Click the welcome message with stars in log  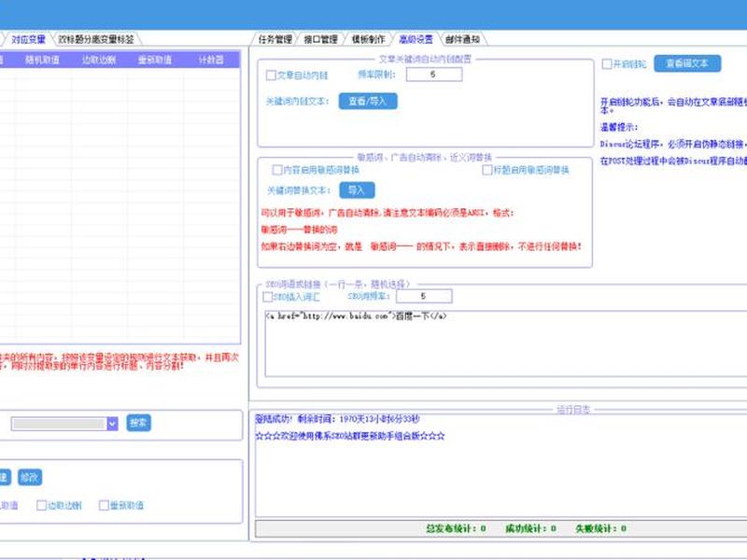point(350,436)
